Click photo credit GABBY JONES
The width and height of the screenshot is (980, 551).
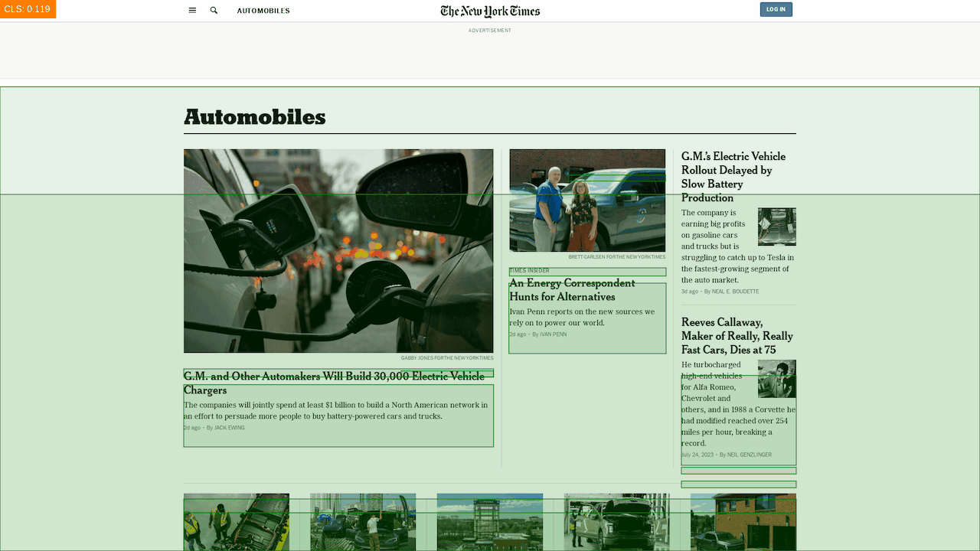point(447,358)
